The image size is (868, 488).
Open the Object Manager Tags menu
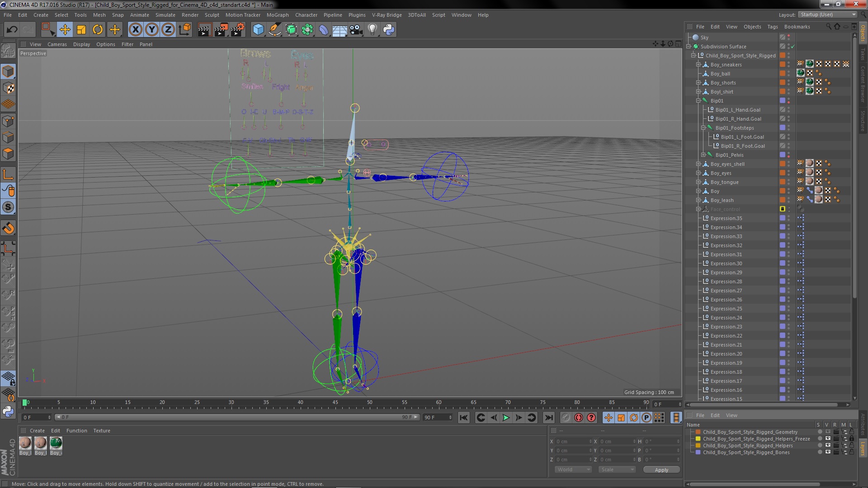point(773,27)
